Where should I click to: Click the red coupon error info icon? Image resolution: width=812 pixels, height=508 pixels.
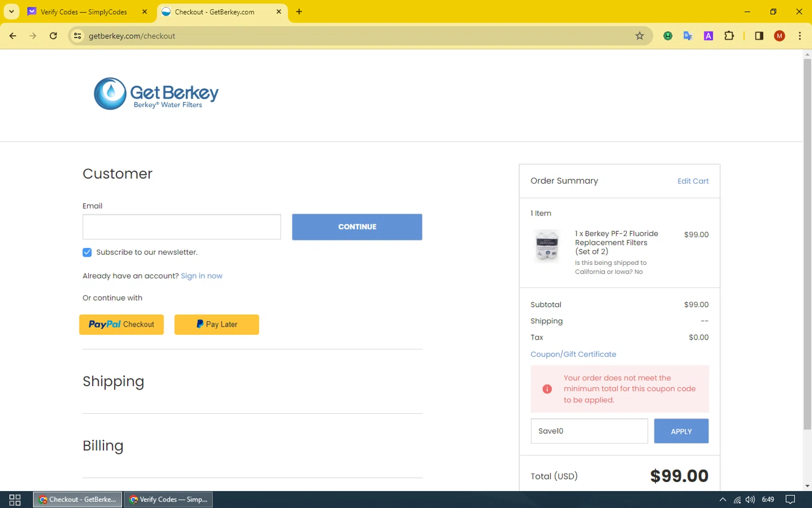click(x=547, y=389)
